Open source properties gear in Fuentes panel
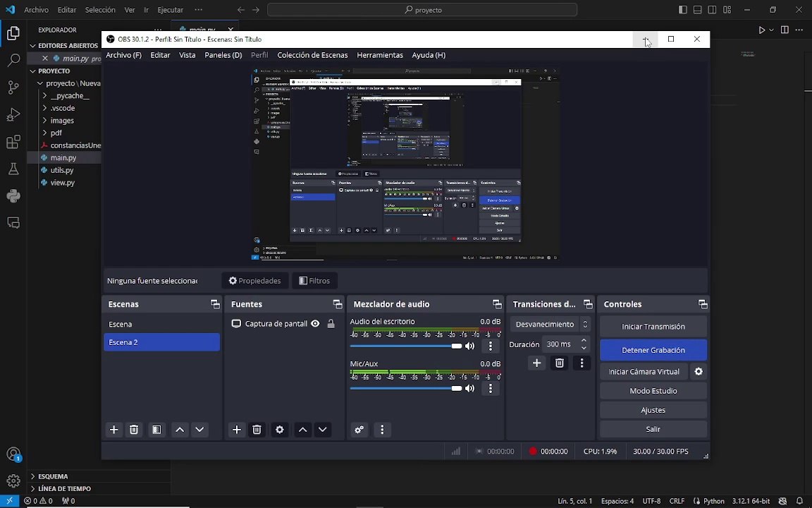 coord(280,430)
